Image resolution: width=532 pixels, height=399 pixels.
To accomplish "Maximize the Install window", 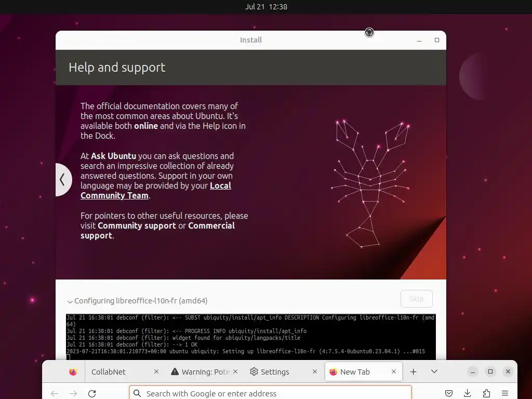I will point(437,40).
